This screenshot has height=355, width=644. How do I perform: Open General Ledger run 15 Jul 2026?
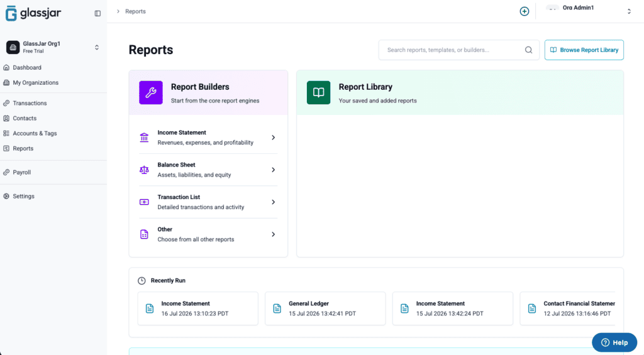click(x=325, y=309)
